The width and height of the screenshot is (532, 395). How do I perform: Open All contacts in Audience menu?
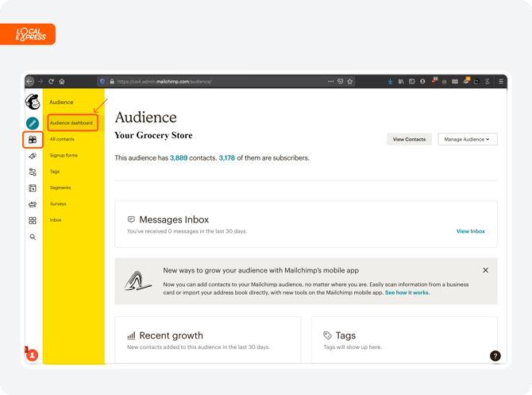[x=62, y=139]
